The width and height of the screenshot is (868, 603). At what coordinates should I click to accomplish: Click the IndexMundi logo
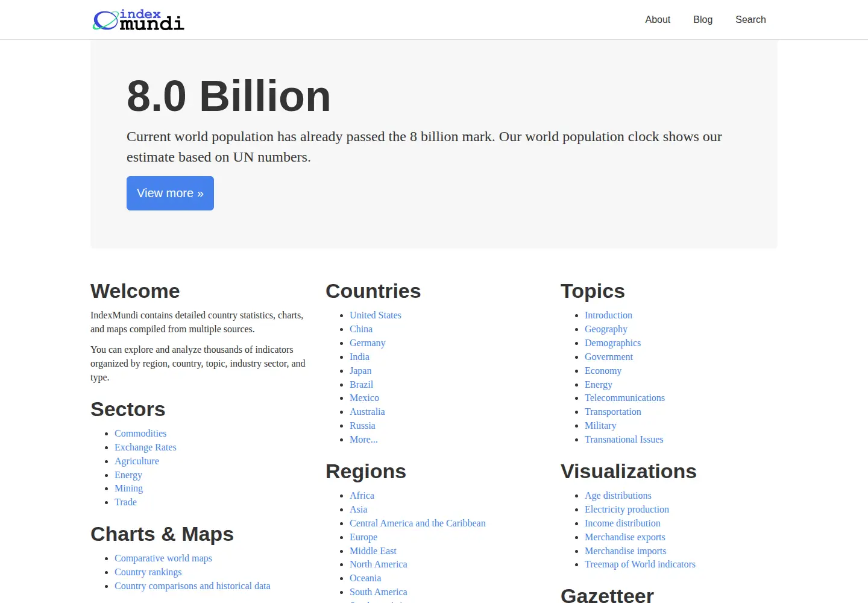click(139, 20)
